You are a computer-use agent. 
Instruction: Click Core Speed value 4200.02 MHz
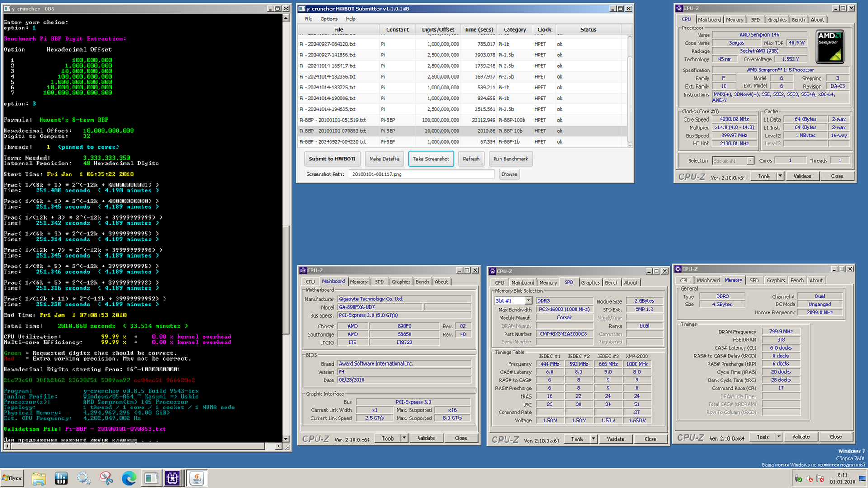point(734,119)
